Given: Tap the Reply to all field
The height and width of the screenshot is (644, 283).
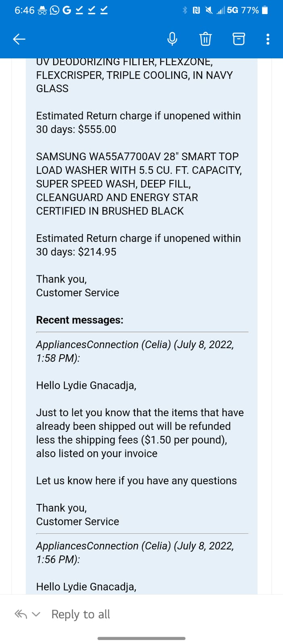Looking at the screenshot, I should [81, 614].
